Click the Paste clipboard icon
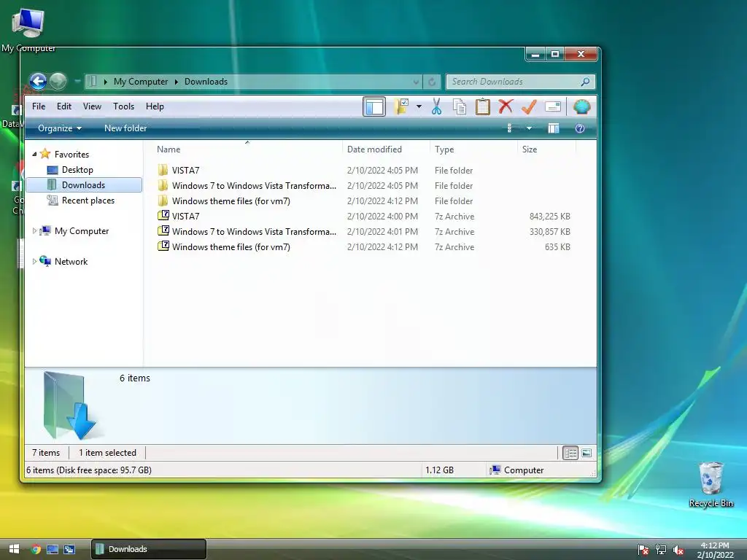747x560 pixels. tap(482, 106)
